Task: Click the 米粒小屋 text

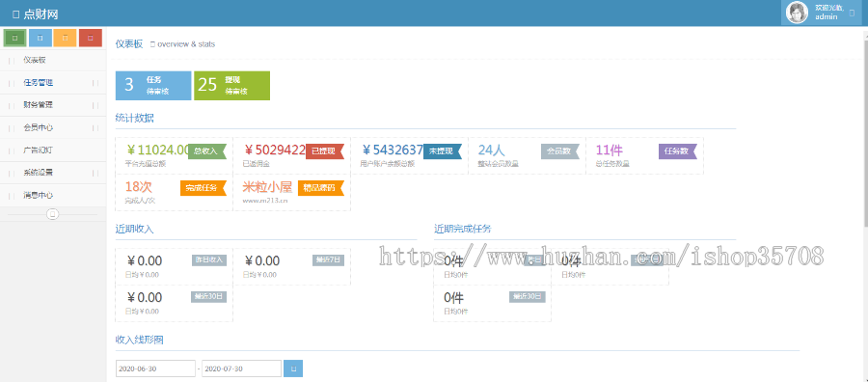Action: point(267,187)
